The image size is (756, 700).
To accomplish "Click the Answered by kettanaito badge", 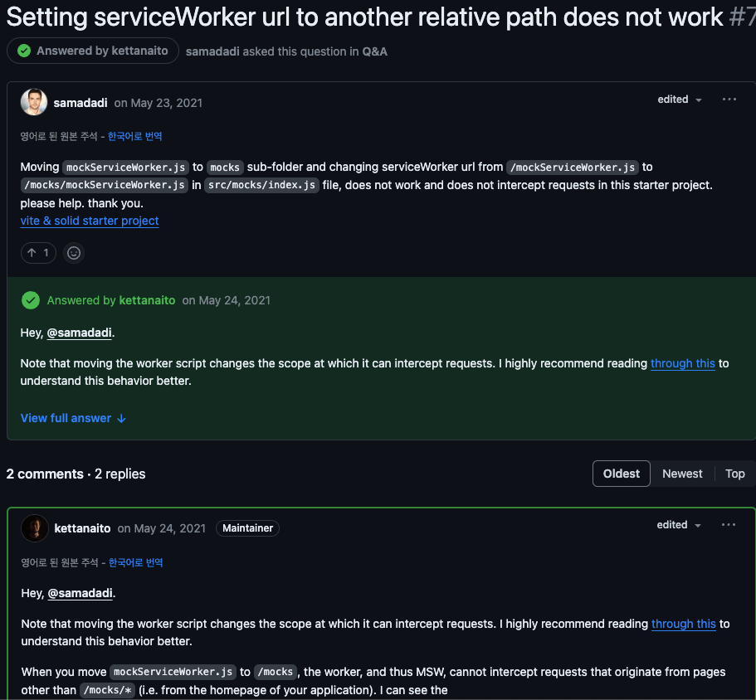I will [93, 51].
